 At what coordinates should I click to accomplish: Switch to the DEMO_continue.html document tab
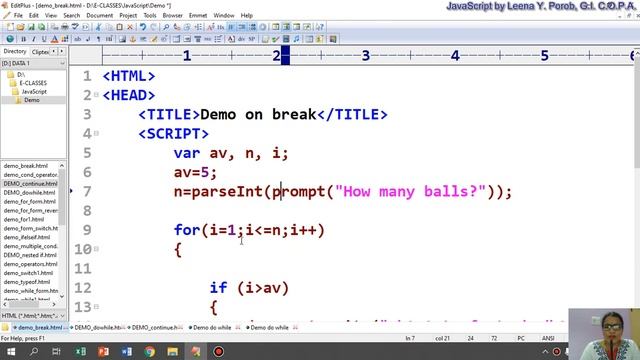point(155,328)
